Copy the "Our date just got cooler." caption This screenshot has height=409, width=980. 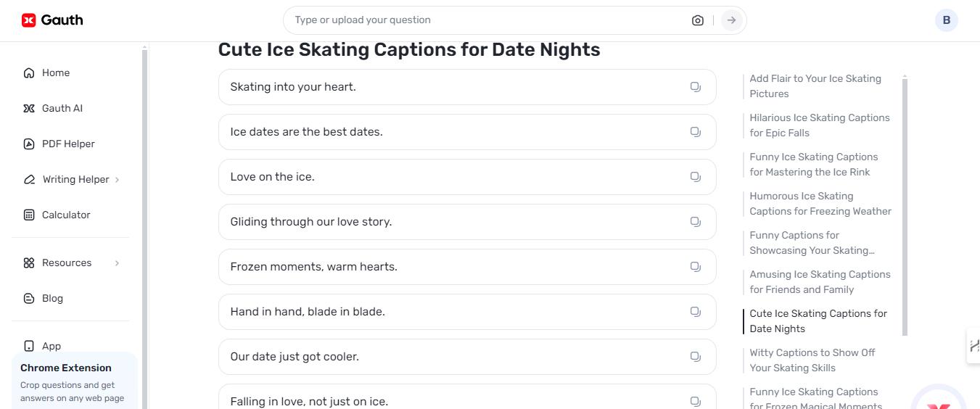click(695, 357)
